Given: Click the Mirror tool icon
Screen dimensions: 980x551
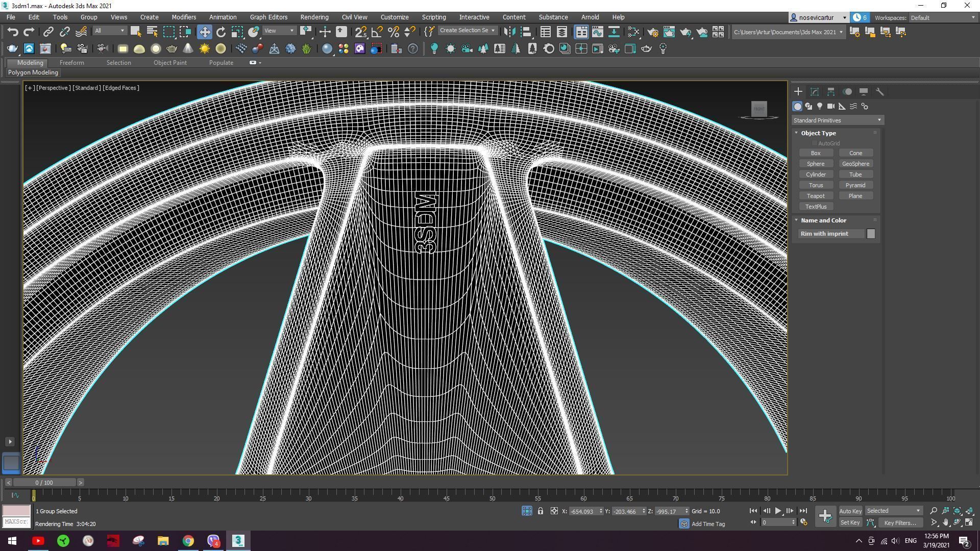Looking at the screenshot, I should tap(509, 32).
